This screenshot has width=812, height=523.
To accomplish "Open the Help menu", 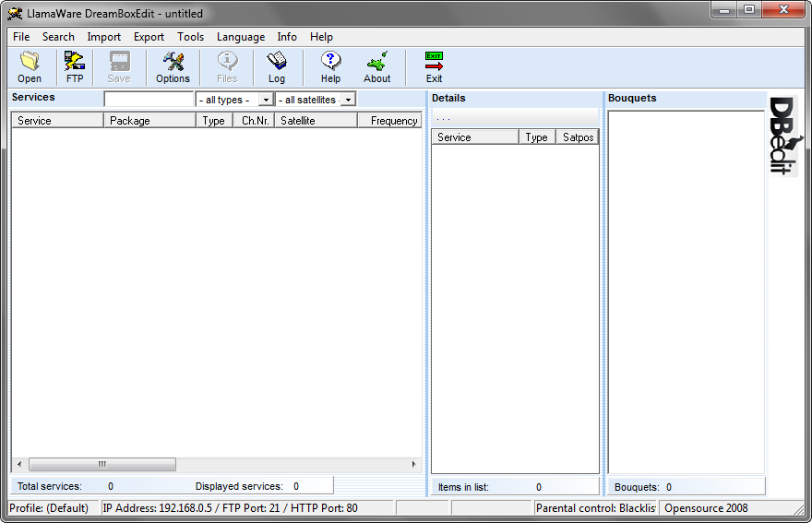I will tap(321, 37).
